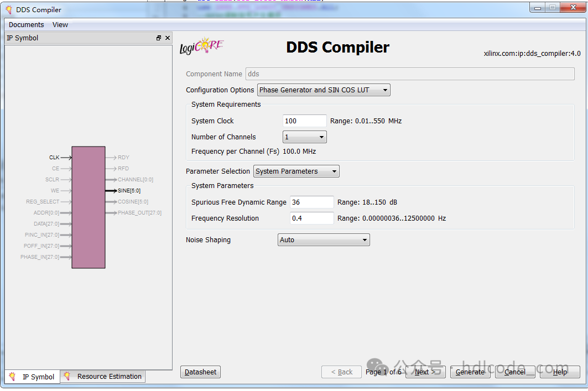
Task: Click the Range: 18..150 dB text
Action: (367, 202)
